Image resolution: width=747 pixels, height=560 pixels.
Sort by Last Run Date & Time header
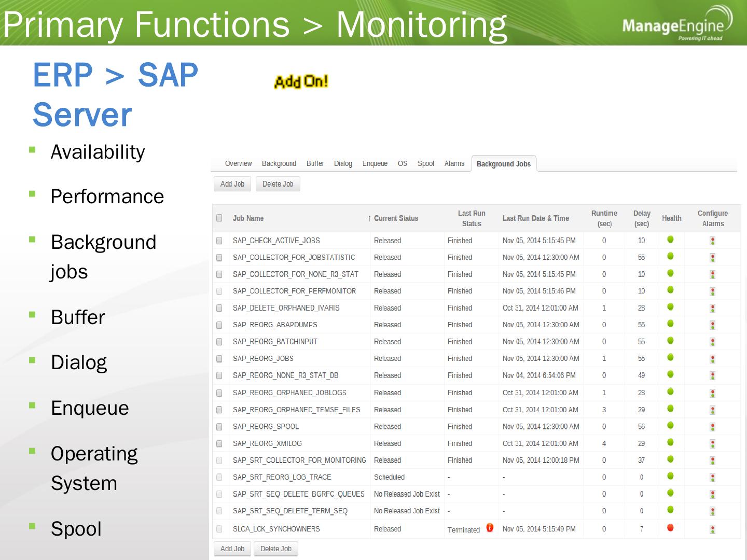click(535, 218)
